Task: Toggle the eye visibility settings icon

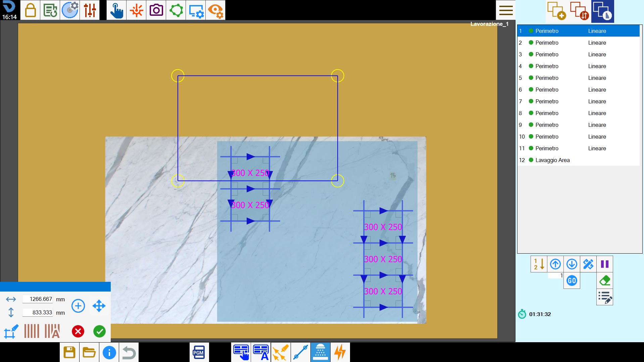Action: pyautogui.click(x=215, y=10)
